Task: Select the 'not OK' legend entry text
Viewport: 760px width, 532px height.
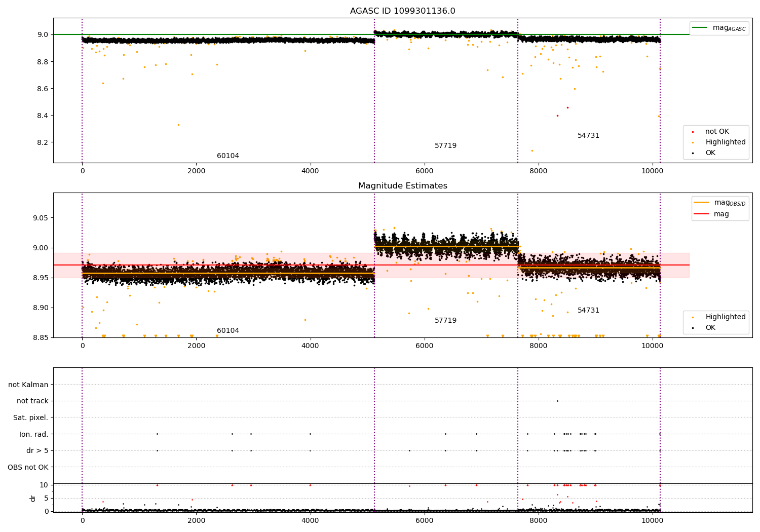Action: pyautogui.click(x=717, y=132)
